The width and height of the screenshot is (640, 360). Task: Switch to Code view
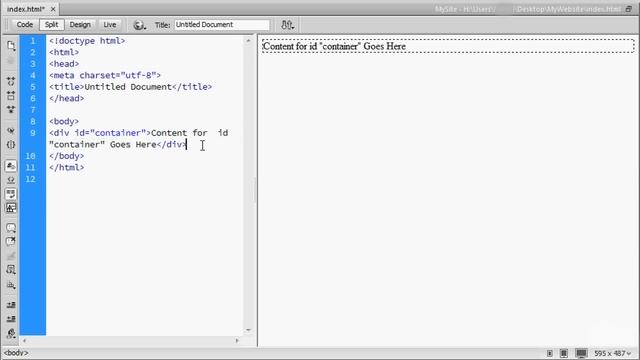coord(24,24)
